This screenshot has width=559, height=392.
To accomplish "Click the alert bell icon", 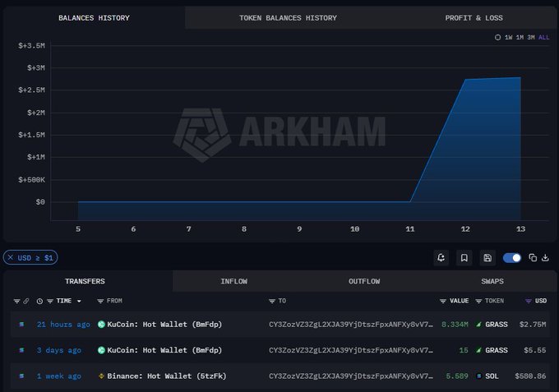I will 441,258.
